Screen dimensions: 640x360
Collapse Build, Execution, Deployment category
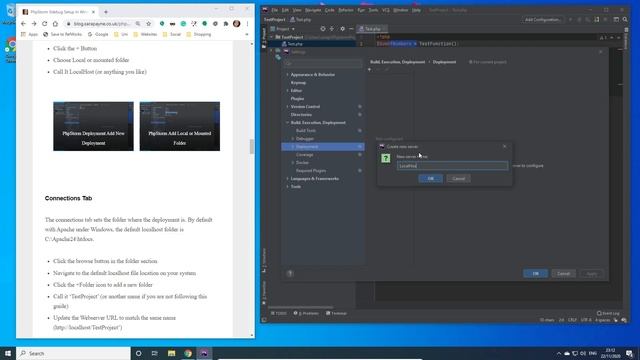[287, 122]
